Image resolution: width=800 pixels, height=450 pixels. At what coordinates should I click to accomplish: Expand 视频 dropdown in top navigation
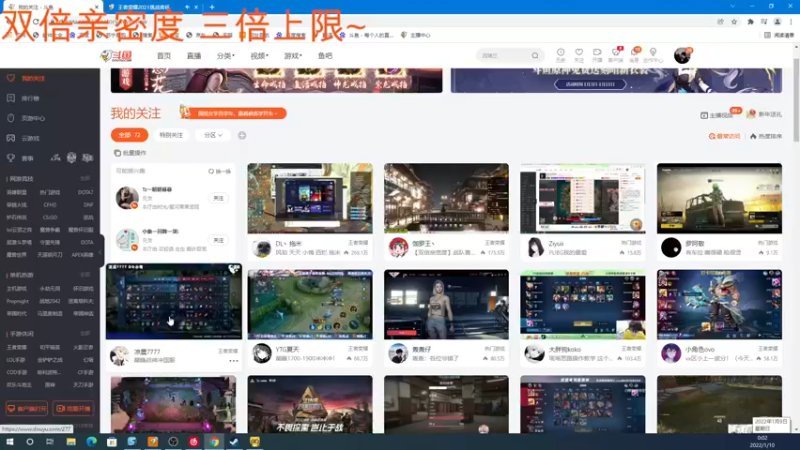click(259, 56)
